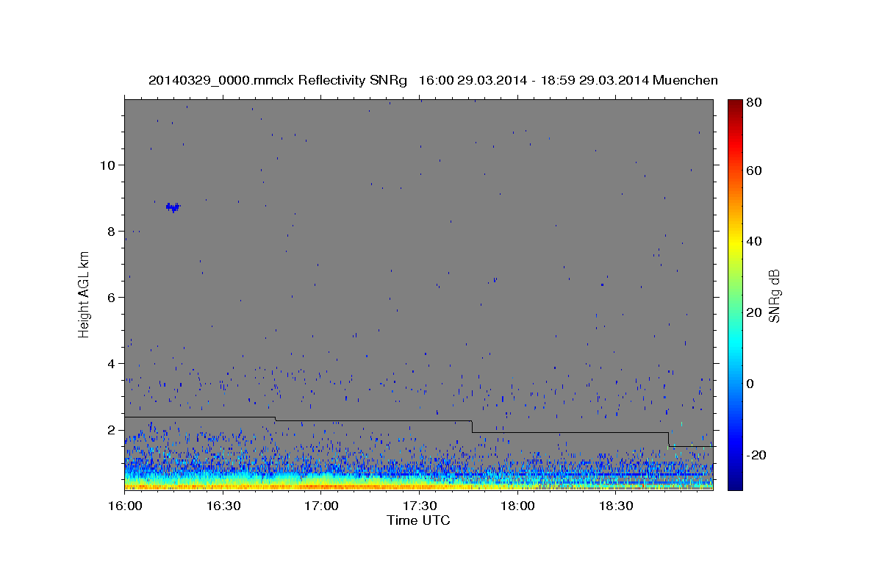Click the 'Height AGL km' y-axis label
Image resolution: width=882 pixels, height=588 pixels.
85,295
